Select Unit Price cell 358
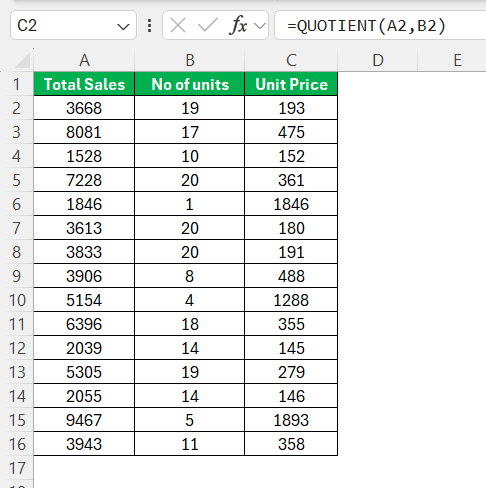This screenshot has width=486, height=488. pos(291,444)
